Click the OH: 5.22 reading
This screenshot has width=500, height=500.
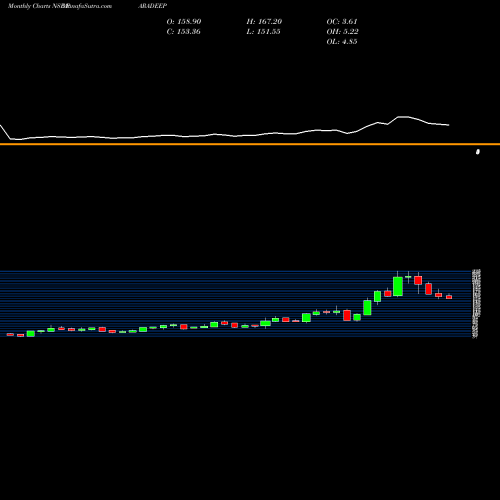[342, 32]
